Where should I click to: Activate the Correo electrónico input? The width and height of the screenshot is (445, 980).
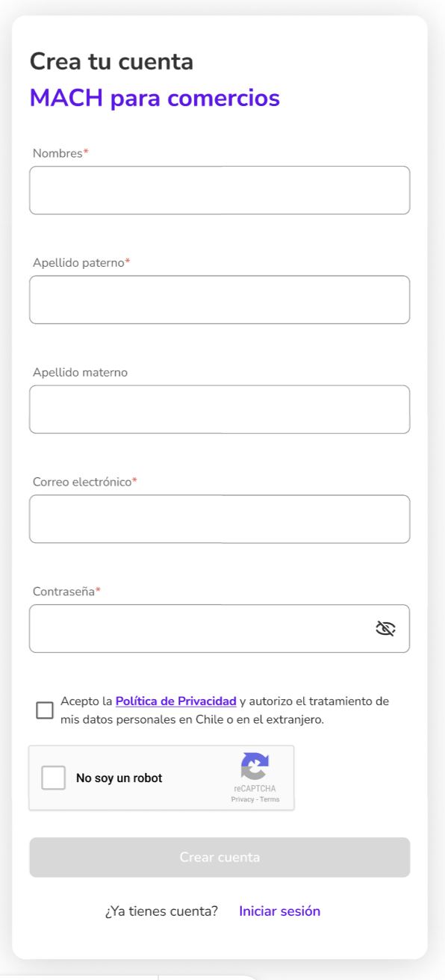[220, 519]
